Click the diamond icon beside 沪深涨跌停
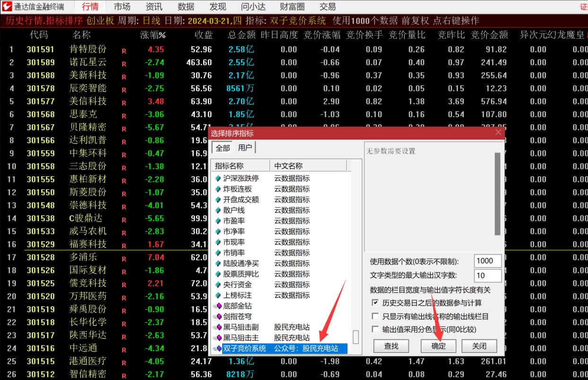This screenshot has height=380, width=588. tap(217, 178)
